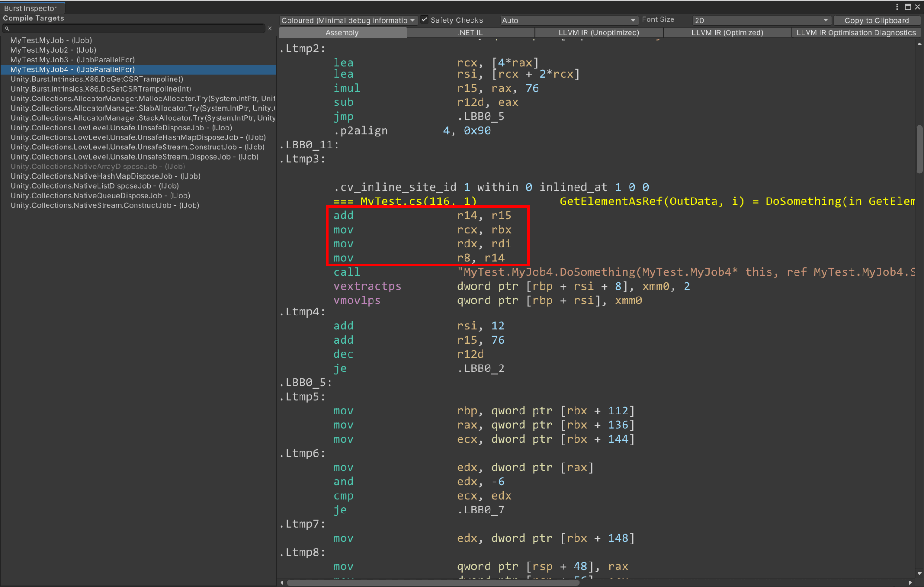Click the .Ltmp2: label in assembly
Viewport: 924px width, 587px height.
302,49
